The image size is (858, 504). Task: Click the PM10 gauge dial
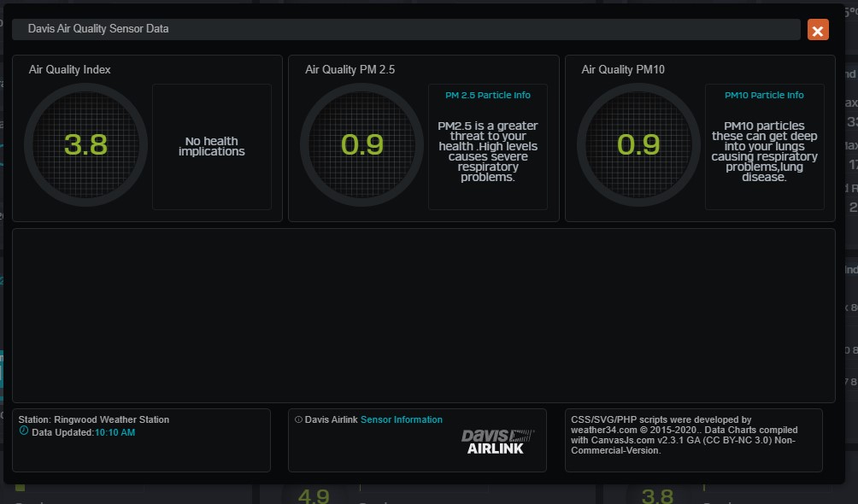coord(638,144)
